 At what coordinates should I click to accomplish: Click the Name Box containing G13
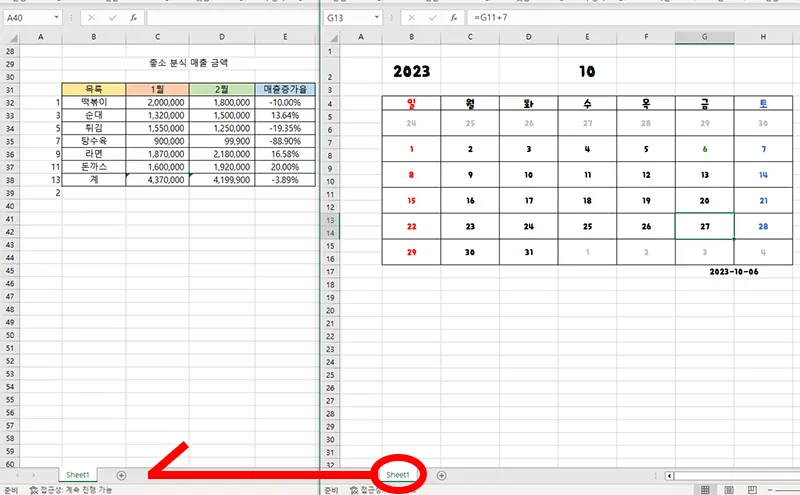coord(348,18)
